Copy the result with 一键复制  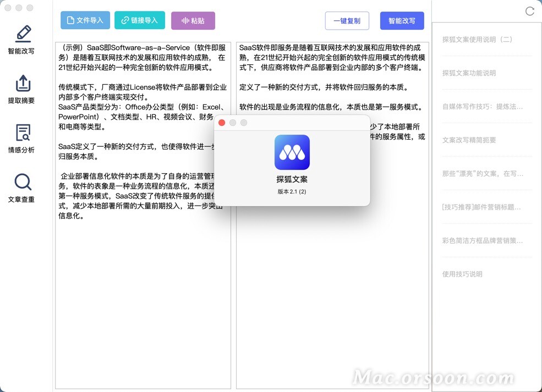pyautogui.click(x=347, y=21)
